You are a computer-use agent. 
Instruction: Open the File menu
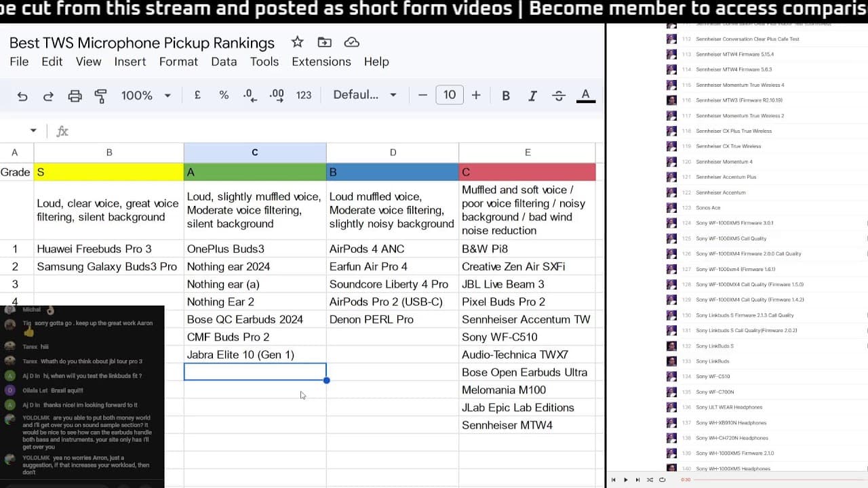click(19, 62)
